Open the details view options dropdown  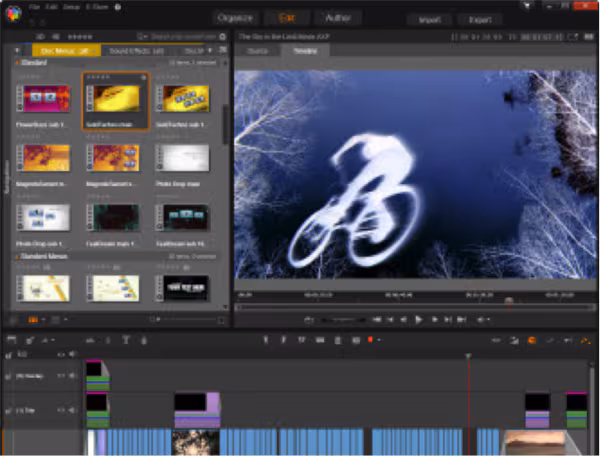point(66,319)
